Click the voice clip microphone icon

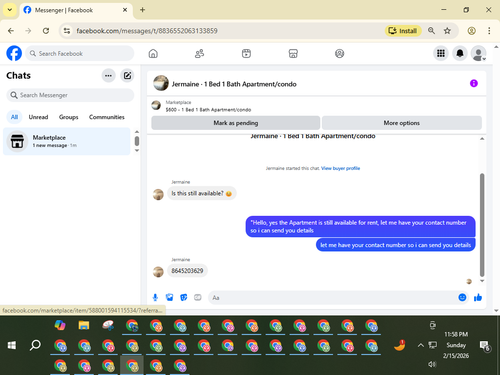(x=155, y=297)
